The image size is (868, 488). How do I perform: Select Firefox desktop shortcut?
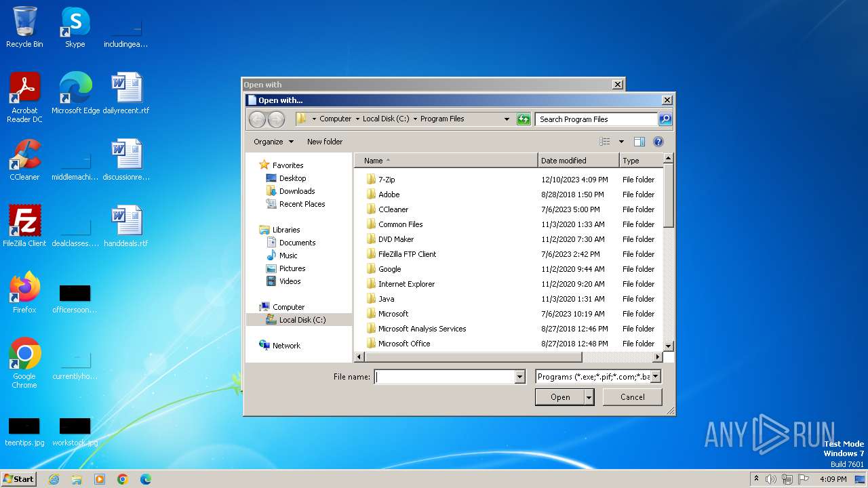tap(24, 293)
